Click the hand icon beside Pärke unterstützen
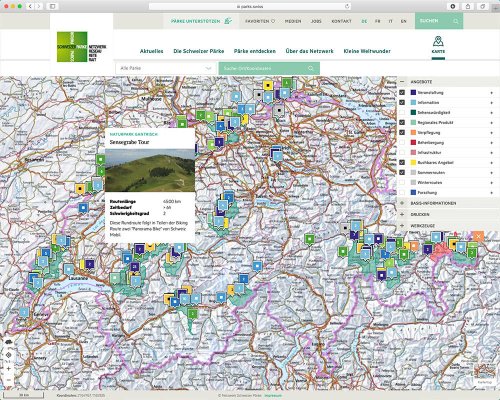This screenshot has width=500, height=400. pyautogui.click(x=228, y=21)
